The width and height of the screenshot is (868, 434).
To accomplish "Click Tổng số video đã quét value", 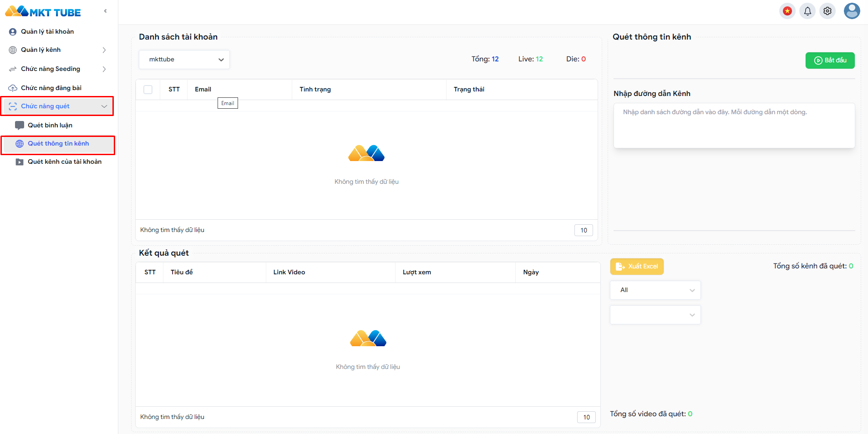I will click(x=690, y=414).
